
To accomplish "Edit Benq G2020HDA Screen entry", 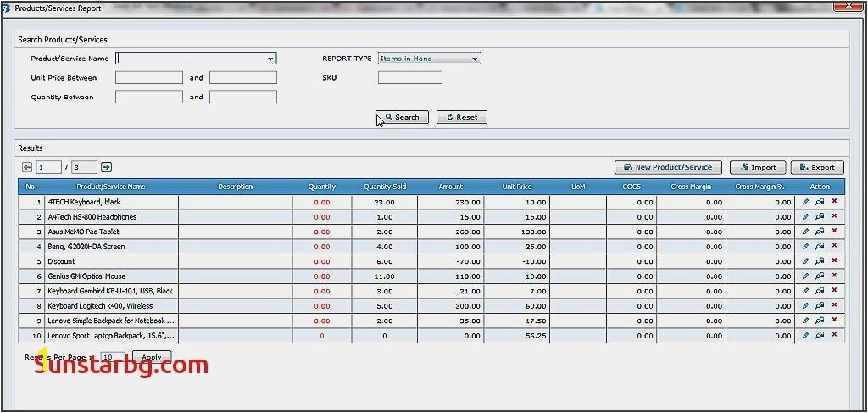I will point(805,247).
